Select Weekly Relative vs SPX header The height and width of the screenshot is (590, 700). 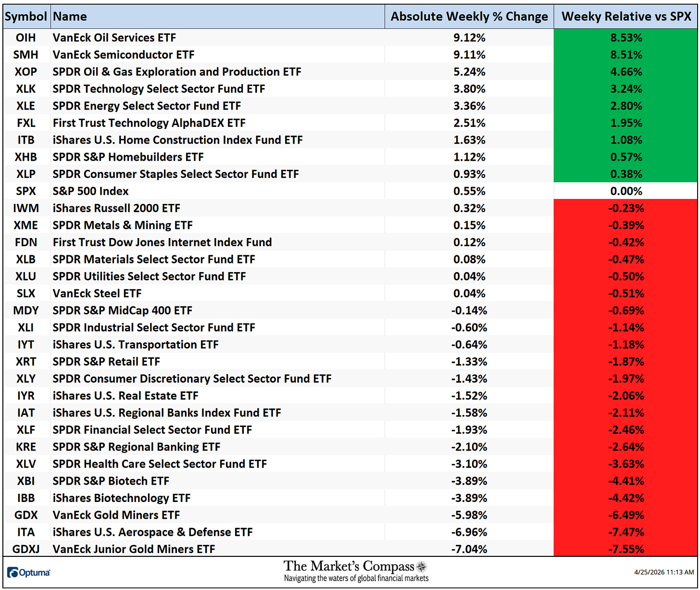[x=626, y=16]
